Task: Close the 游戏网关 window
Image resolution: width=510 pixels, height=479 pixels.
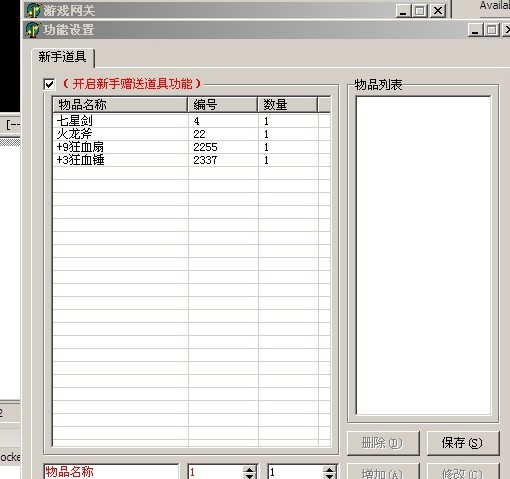Action: coord(438,11)
